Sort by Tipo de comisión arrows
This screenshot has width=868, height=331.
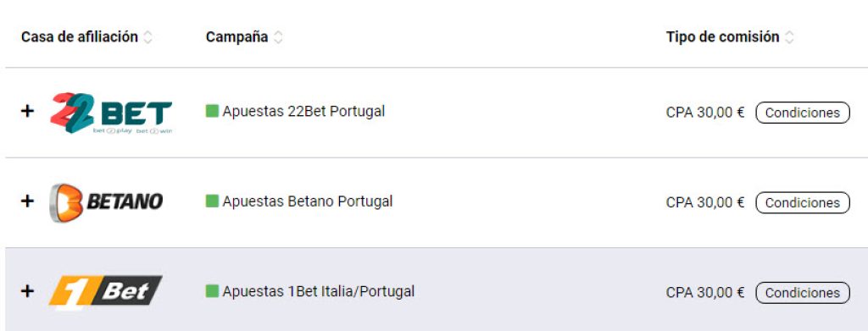[789, 37]
